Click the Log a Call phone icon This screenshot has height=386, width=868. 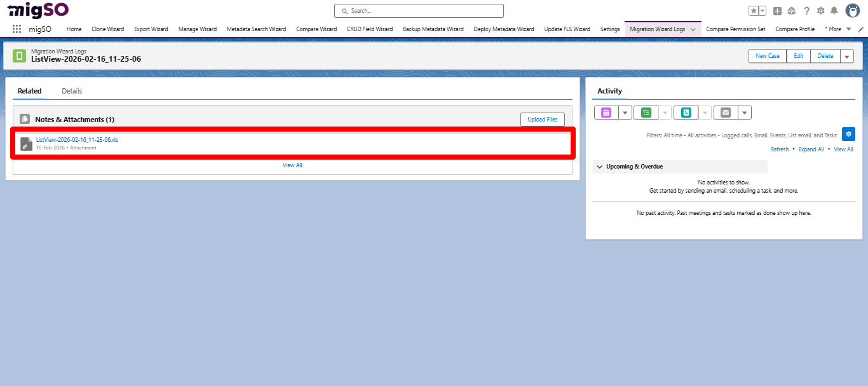click(686, 112)
